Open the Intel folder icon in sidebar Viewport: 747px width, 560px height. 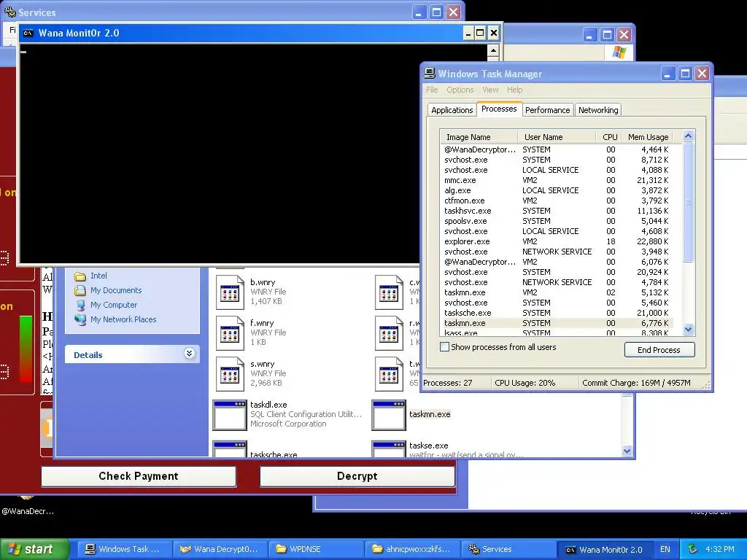pos(80,276)
